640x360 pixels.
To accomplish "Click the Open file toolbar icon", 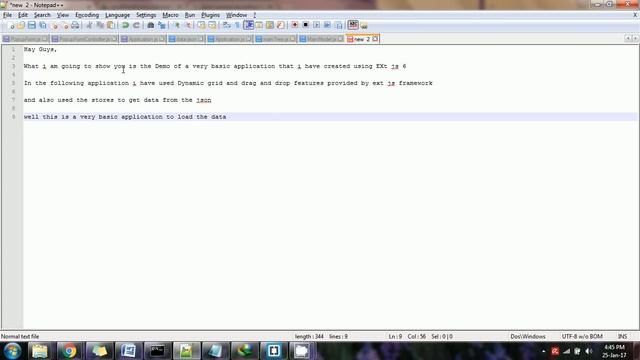I will coord(21,25).
